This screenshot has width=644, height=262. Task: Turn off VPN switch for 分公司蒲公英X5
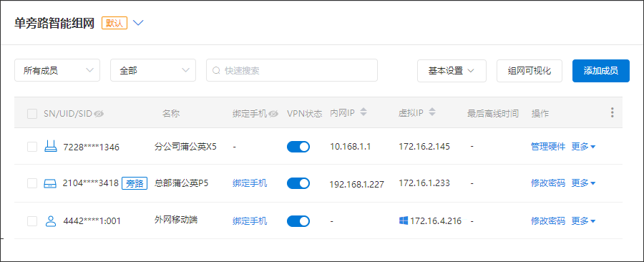(x=298, y=147)
